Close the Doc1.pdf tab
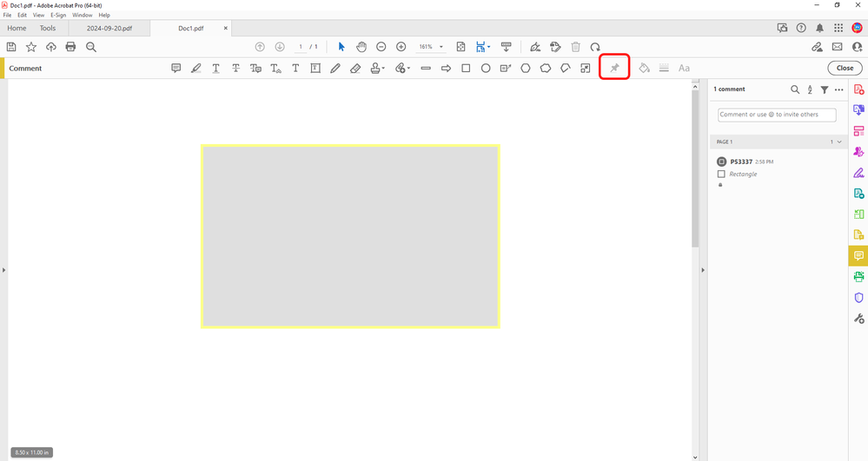This screenshot has width=868, height=461. point(225,29)
